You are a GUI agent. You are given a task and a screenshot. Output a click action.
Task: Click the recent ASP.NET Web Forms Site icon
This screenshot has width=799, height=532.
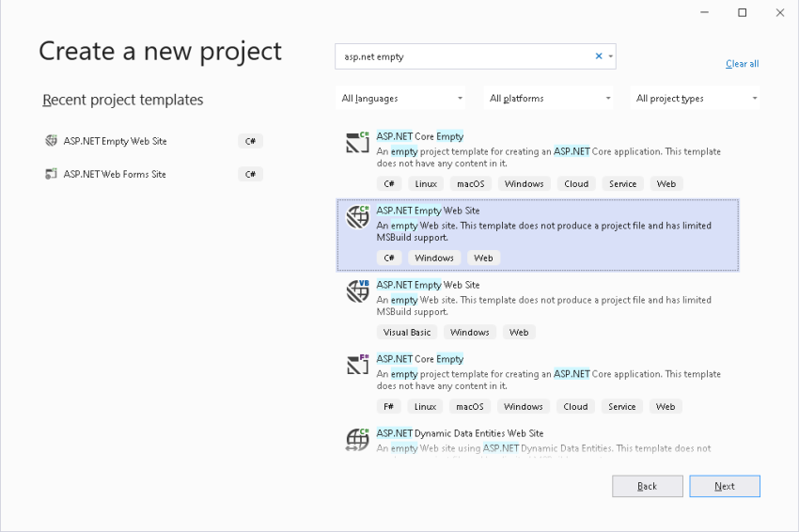tap(51, 174)
